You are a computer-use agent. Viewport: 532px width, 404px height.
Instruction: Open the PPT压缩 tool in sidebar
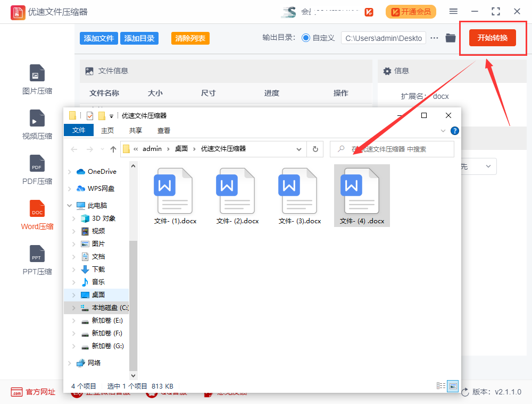37,260
